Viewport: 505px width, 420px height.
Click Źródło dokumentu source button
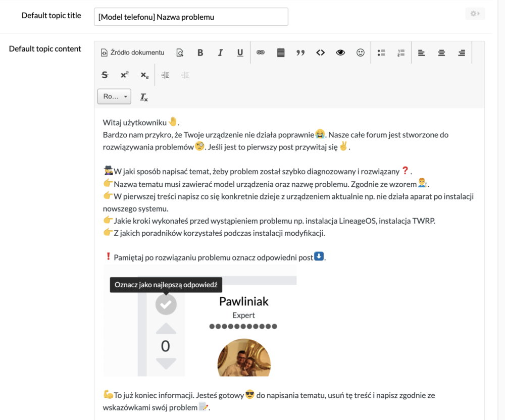point(132,52)
